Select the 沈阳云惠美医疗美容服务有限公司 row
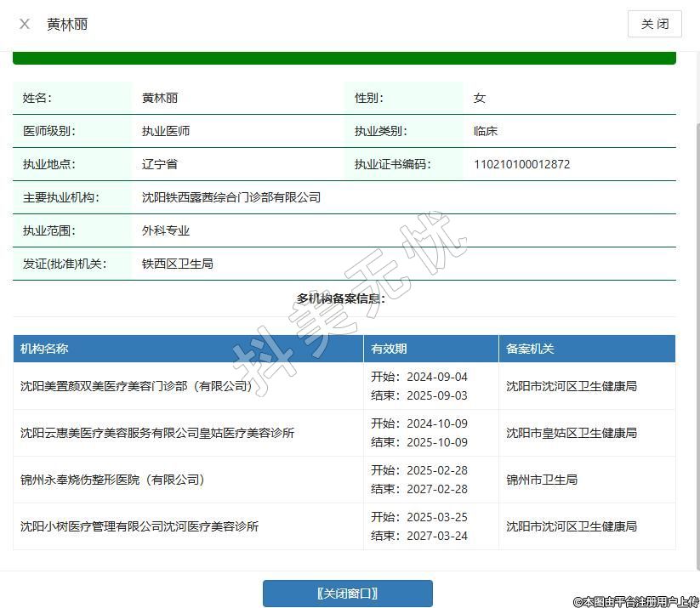This screenshot has width=700, height=608. (x=157, y=433)
